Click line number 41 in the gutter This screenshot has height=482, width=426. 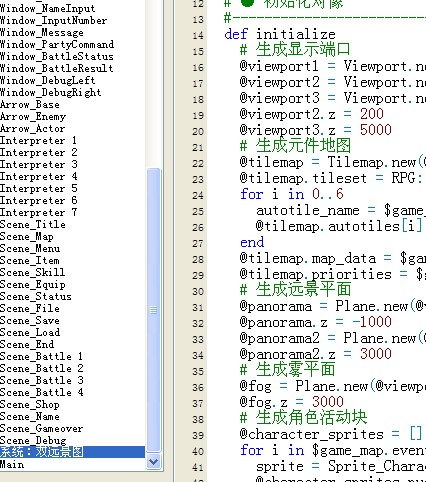coord(198,468)
